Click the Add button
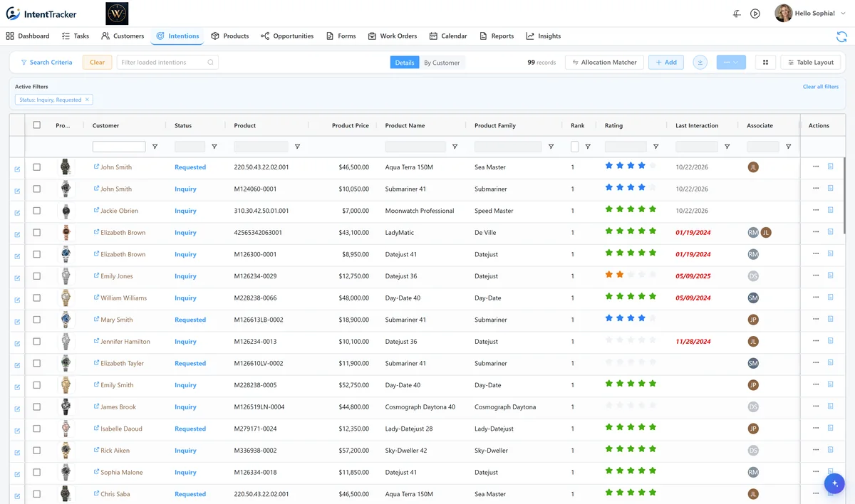The width and height of the screenshot is (855, 504). tap(666, 63)
